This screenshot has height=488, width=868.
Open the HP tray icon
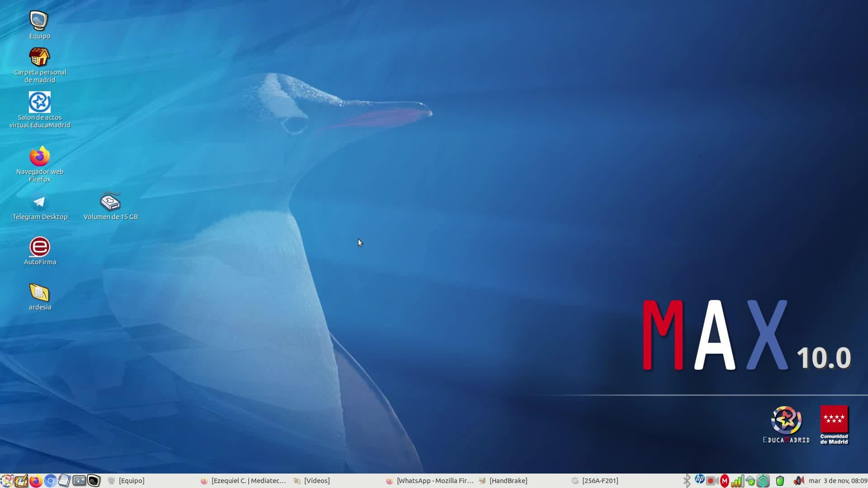[699, 479]
